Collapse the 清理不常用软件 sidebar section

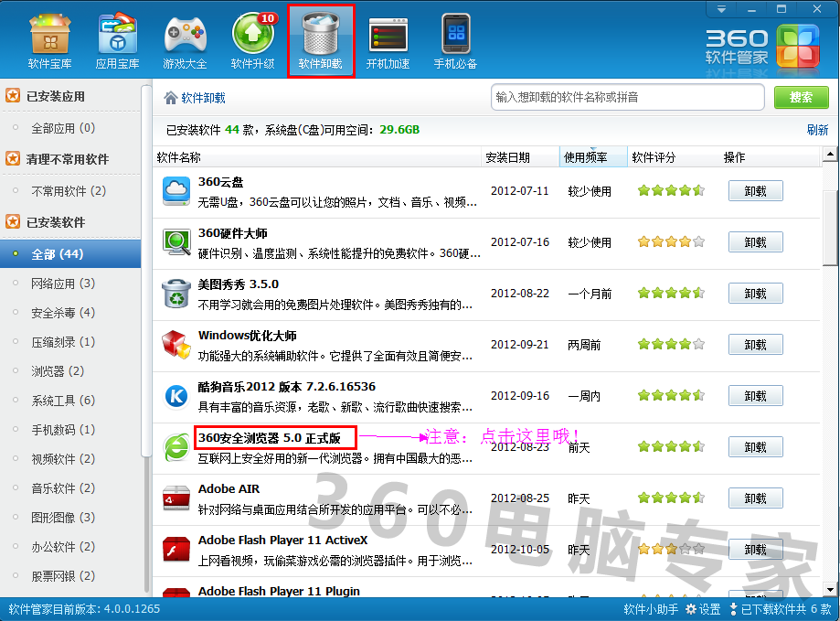67,159
